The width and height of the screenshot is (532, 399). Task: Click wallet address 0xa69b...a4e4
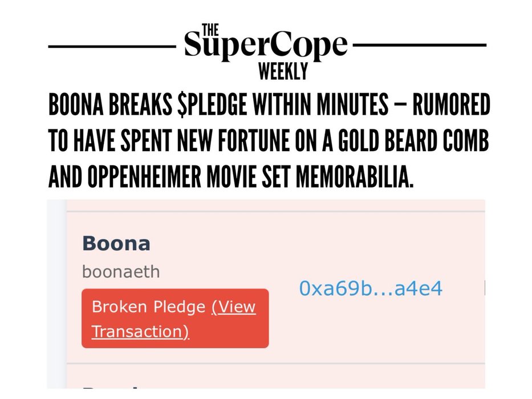[371, 288]
